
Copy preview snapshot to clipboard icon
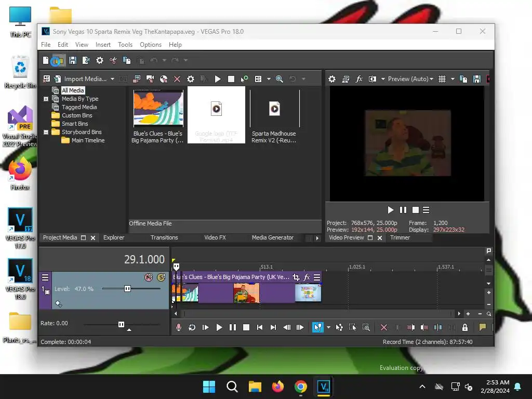[x=463, y=79]
